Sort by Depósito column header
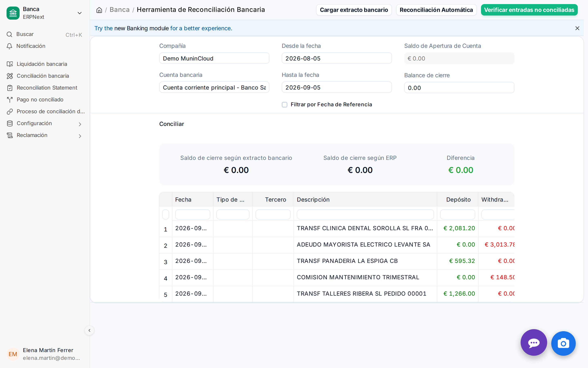This screenshot has height=368, width=588. 458,200
